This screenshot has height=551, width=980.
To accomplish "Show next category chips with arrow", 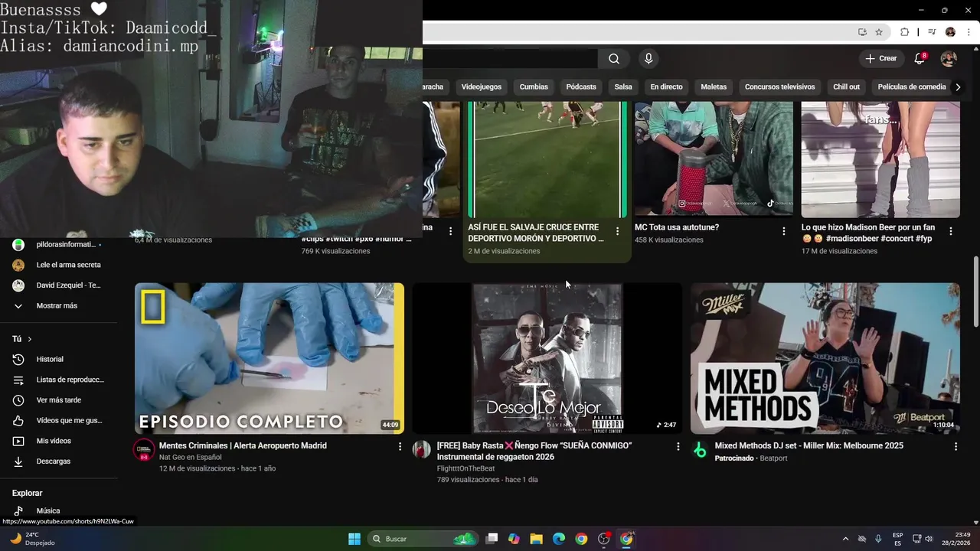I will click(958, 87).
